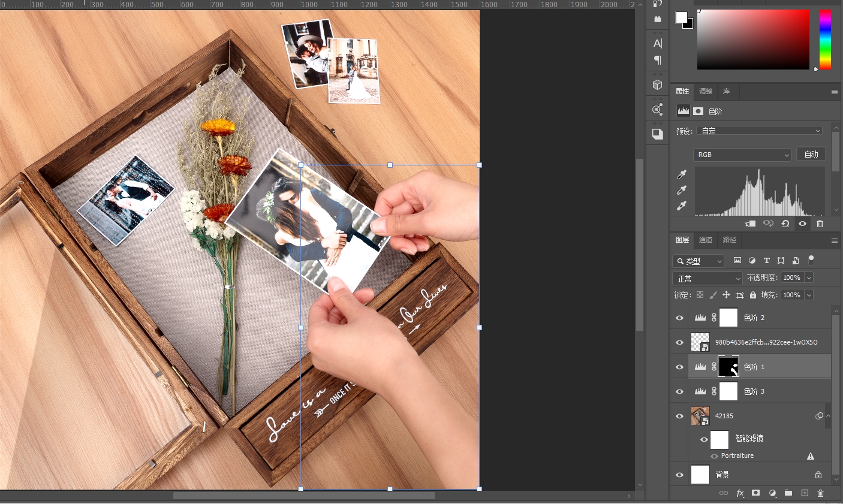
Task: Click the 自动 button
Action: [811, 154]
